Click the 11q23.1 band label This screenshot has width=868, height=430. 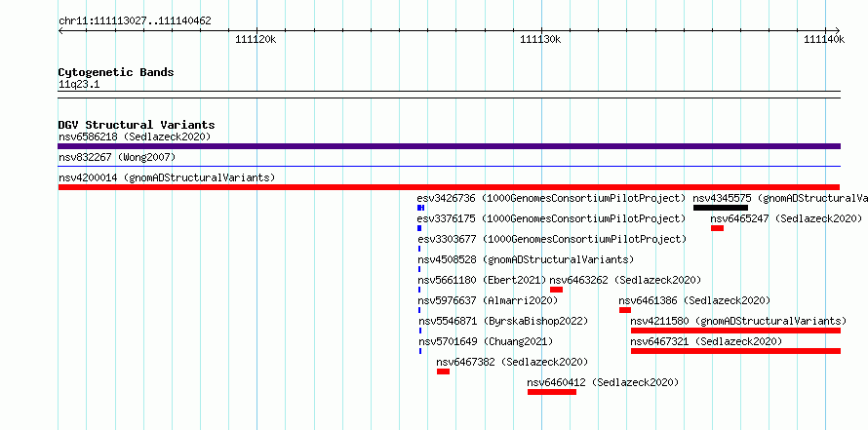click(79, 85)
